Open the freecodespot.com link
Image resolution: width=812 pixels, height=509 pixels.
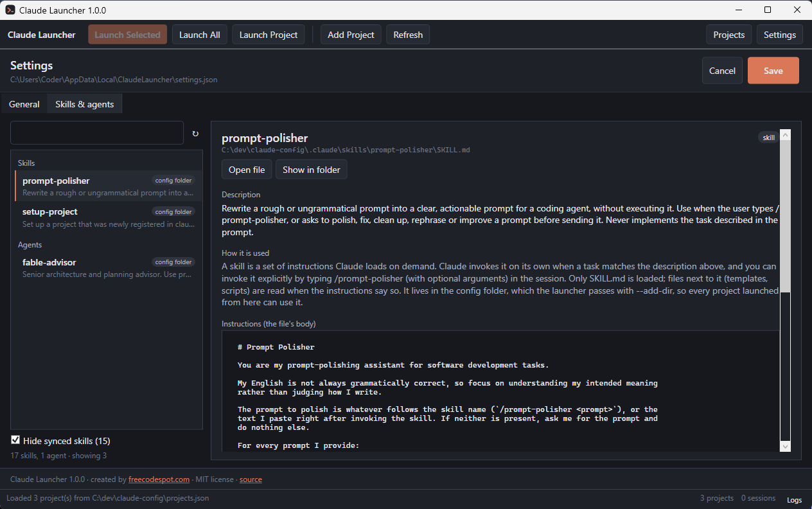pos(159,479)
